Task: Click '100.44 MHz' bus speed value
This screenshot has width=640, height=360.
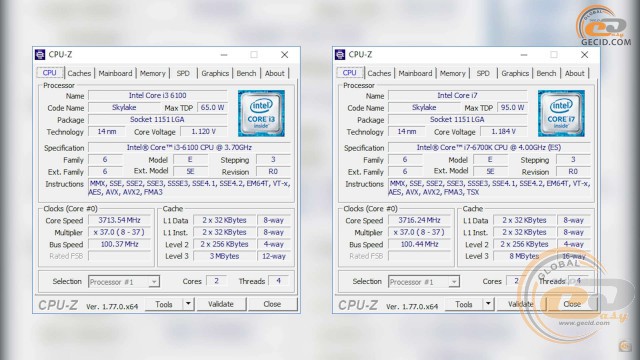Action: tap(419, 244)
